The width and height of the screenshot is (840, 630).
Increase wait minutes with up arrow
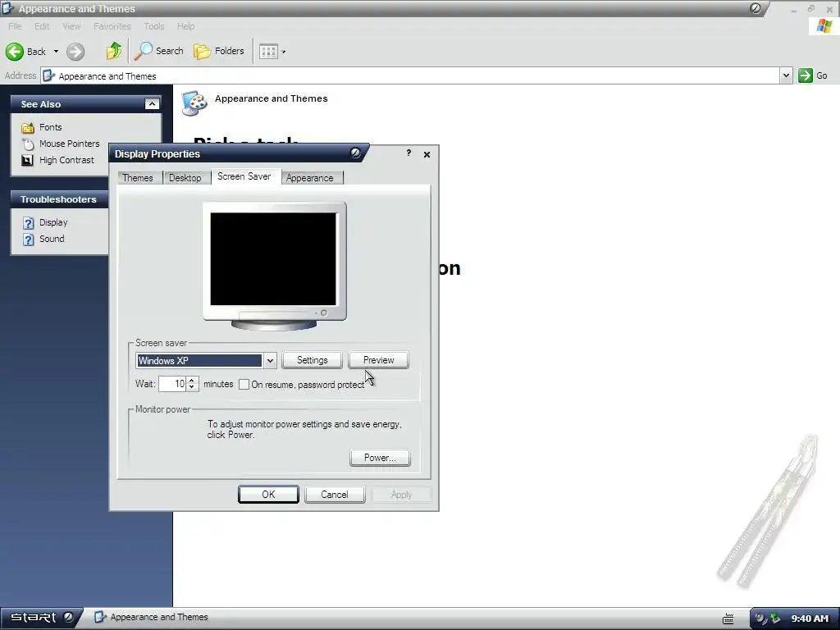[192, 380]
